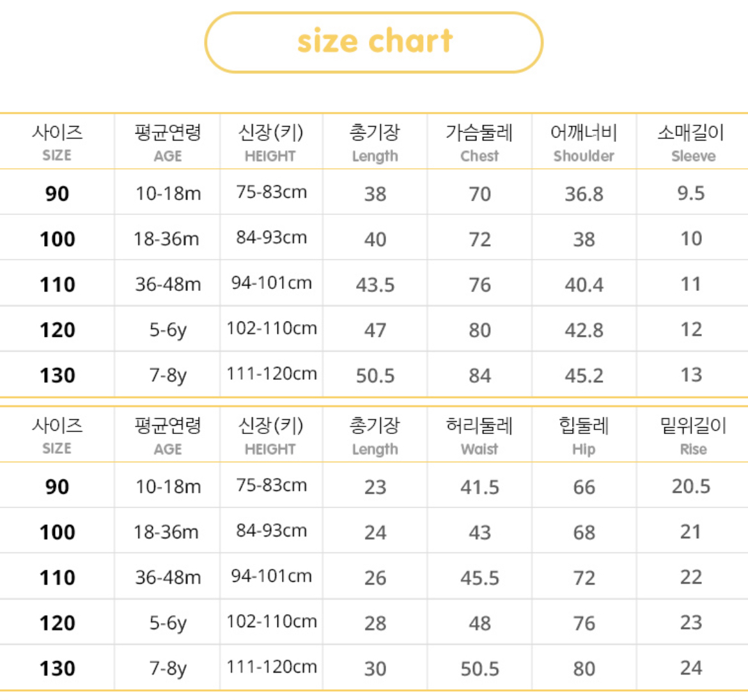Click the top length value 43.5
The image size is (748, 700).
(375, 284)
